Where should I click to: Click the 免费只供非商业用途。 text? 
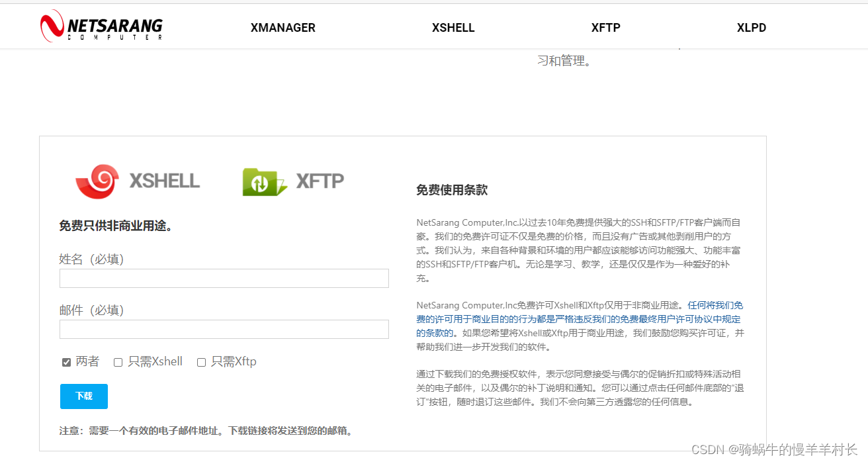coord(116,226)
